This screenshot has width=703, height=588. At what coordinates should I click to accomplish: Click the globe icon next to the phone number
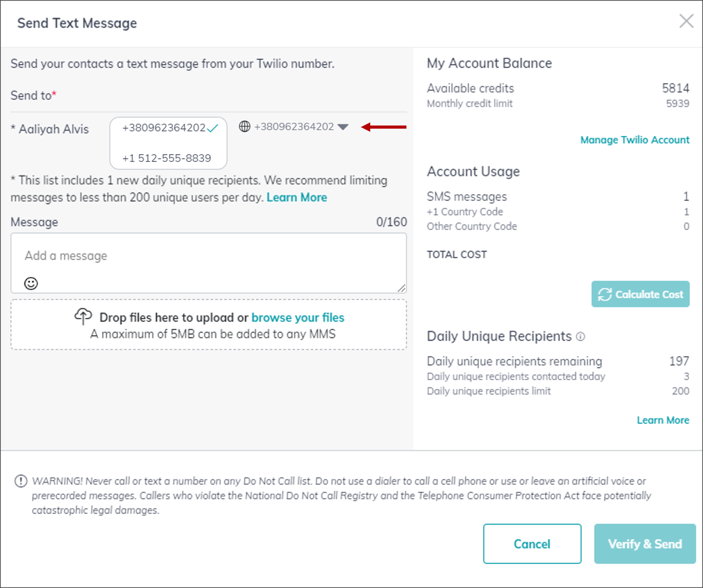click(x=244, y=127)
